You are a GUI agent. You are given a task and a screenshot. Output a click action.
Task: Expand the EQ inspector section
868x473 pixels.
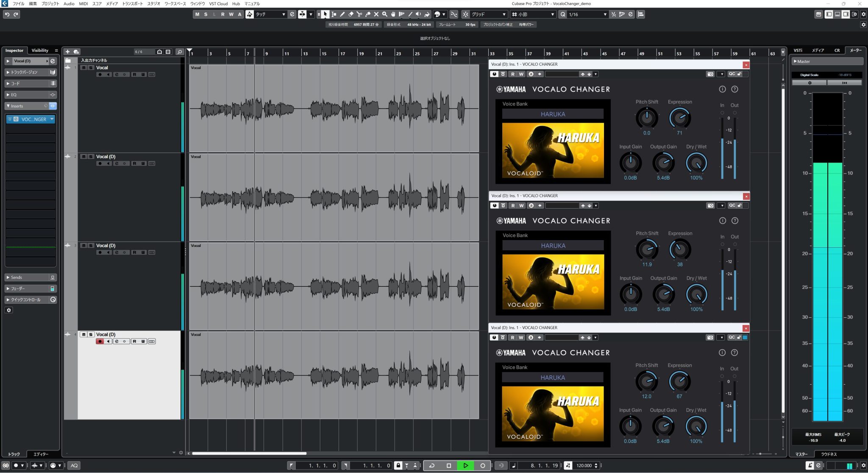[x=14, y=95]
